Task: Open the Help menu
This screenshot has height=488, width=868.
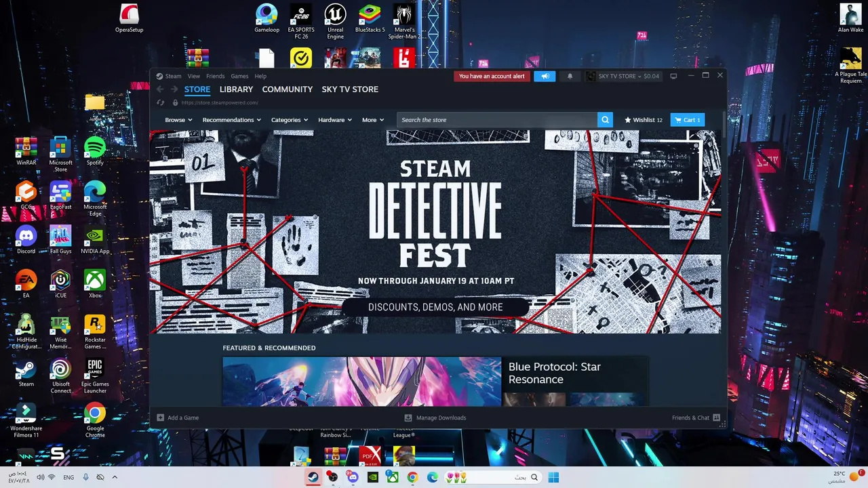Action: pos(260,76)
